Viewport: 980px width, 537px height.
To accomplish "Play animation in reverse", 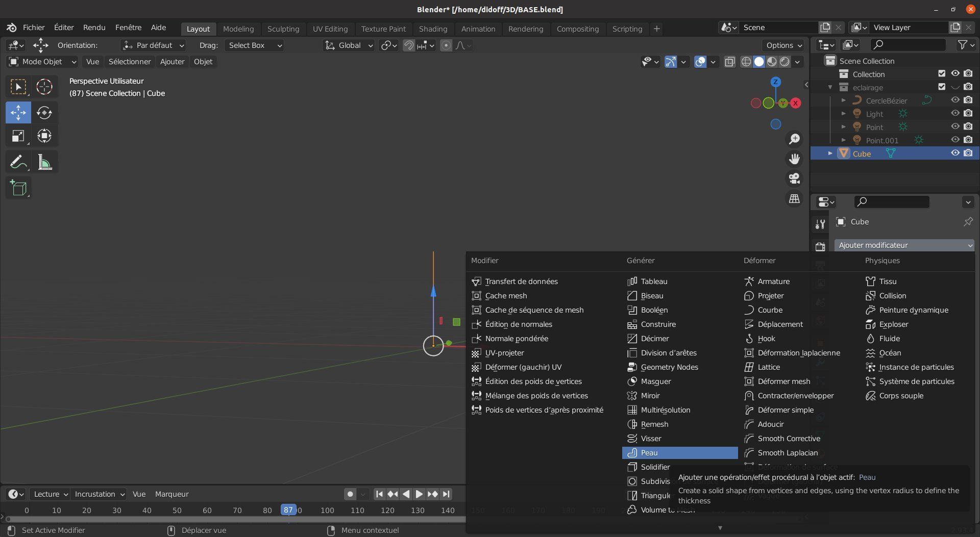I will 406,494.
